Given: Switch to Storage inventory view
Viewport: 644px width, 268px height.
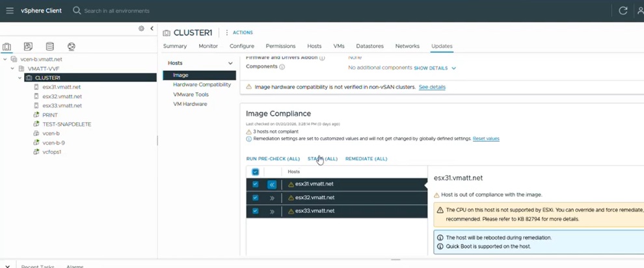Looking at the screenshot, I should tap(49, 47).
